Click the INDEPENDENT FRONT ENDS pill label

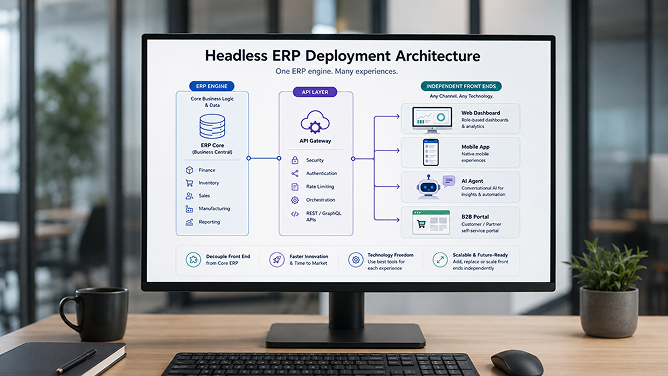point(461,86)
